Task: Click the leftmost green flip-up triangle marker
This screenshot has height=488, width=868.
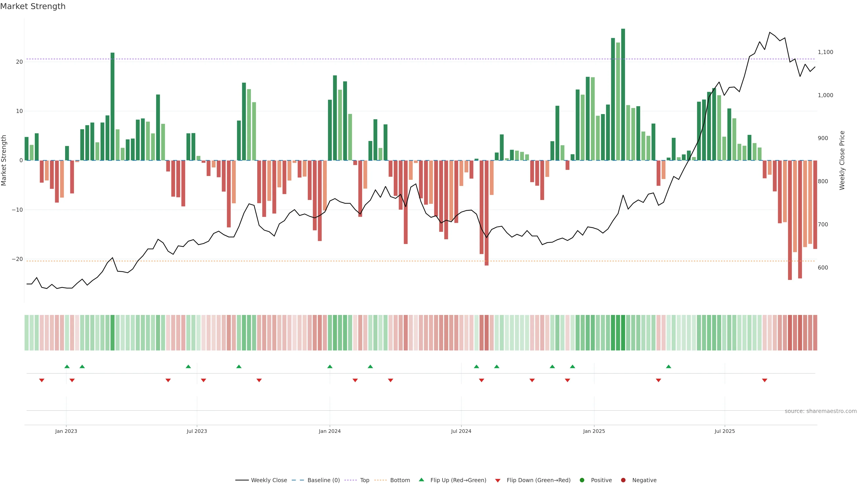Action: point(67,366)
